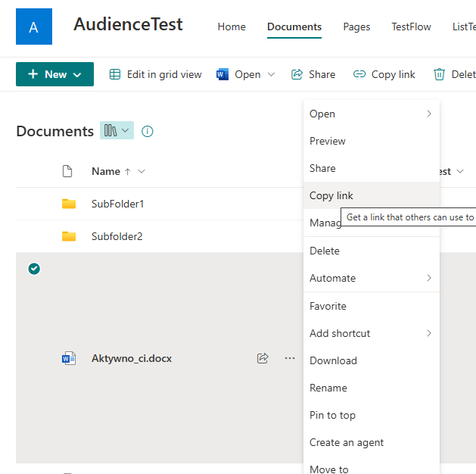Image resolution: width=476 pixels, height=474 pixels.
Task: Click the SubFolder1 folder icon
Action: coord(69,204)
